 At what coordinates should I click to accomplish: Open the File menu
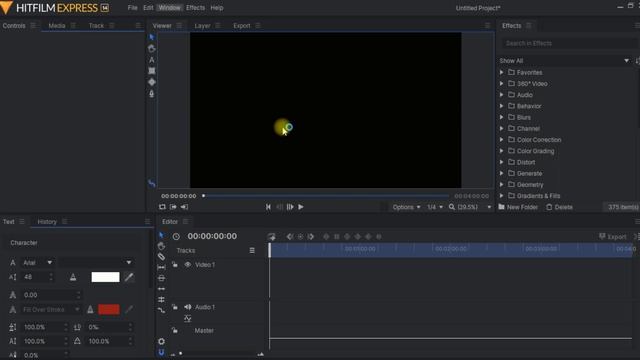[x=132, y=8]
